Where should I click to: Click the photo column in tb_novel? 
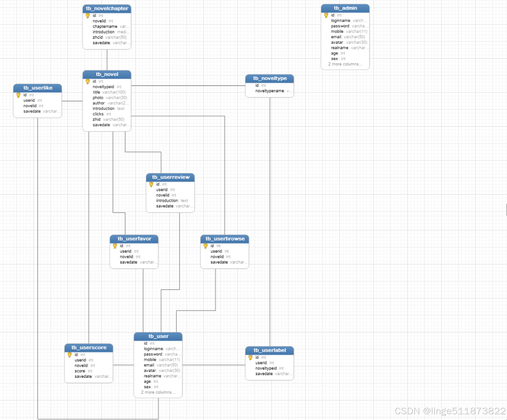pos(110,98)
